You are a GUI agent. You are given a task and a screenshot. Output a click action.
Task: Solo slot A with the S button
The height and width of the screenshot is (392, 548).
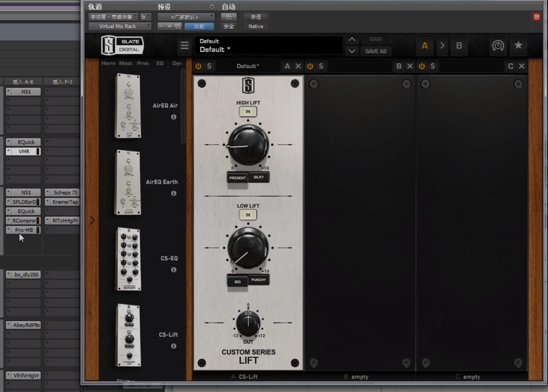pyautogui.click(x=209, y=66)
